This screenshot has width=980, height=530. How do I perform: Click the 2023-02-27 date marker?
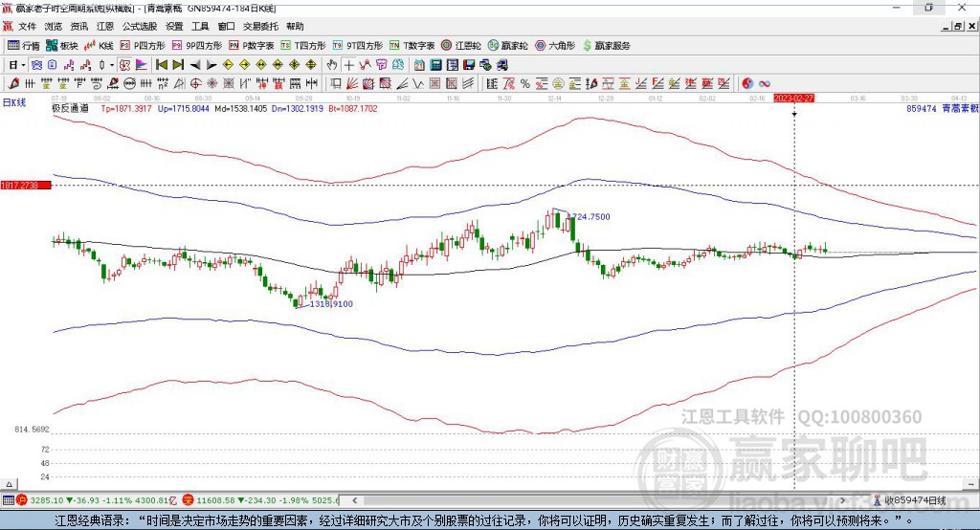coord(793,98)
